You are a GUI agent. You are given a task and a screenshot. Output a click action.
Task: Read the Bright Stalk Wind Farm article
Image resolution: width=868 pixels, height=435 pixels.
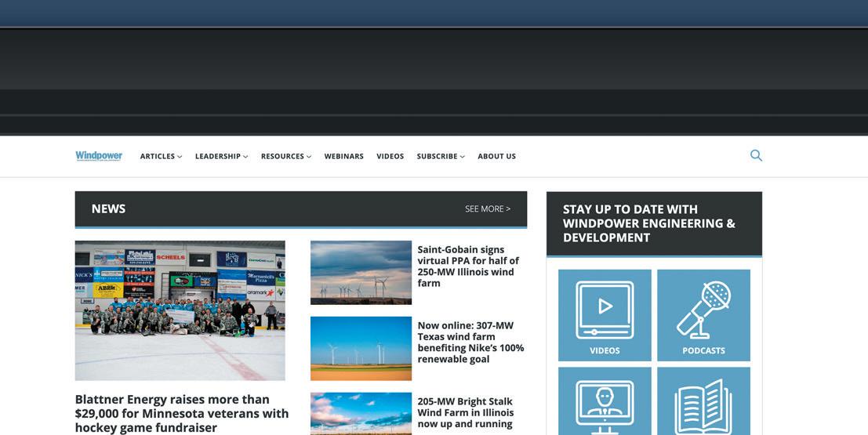pyautogui.click(x=466, y=413)
